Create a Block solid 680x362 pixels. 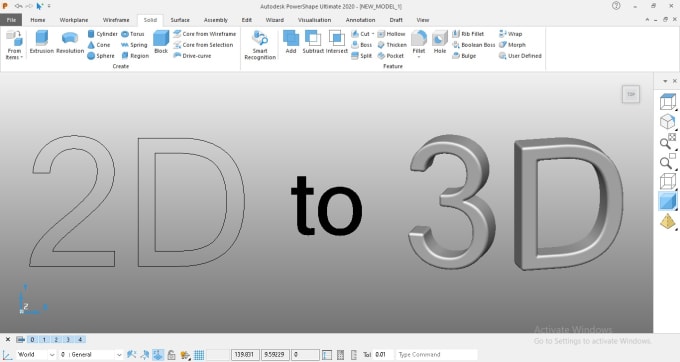[x=161, y=42]
